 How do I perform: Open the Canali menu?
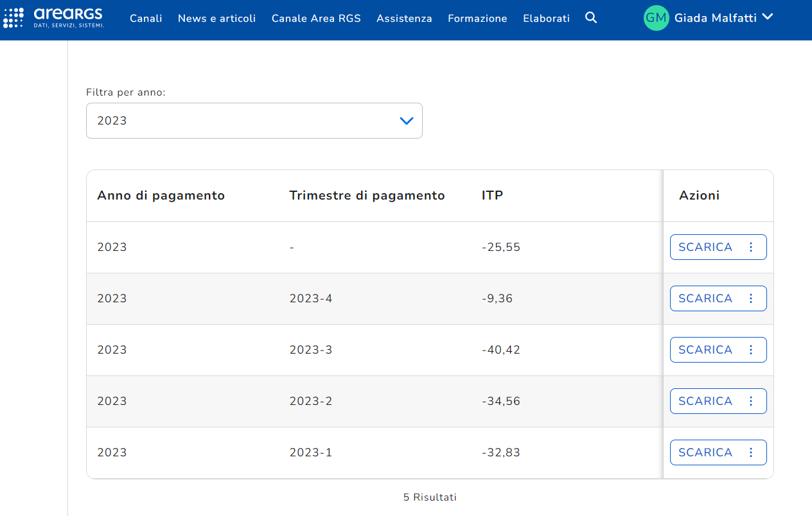click(146, 19)
